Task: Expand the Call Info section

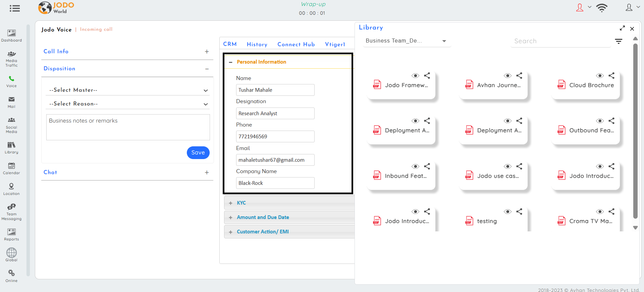Action: [207, 52]
